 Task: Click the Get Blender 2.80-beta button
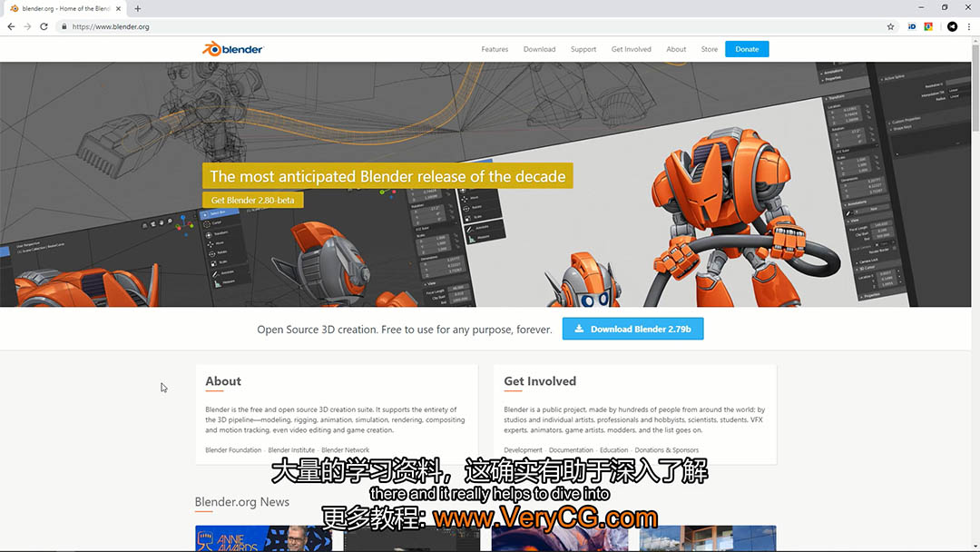(x=252, y=200)
